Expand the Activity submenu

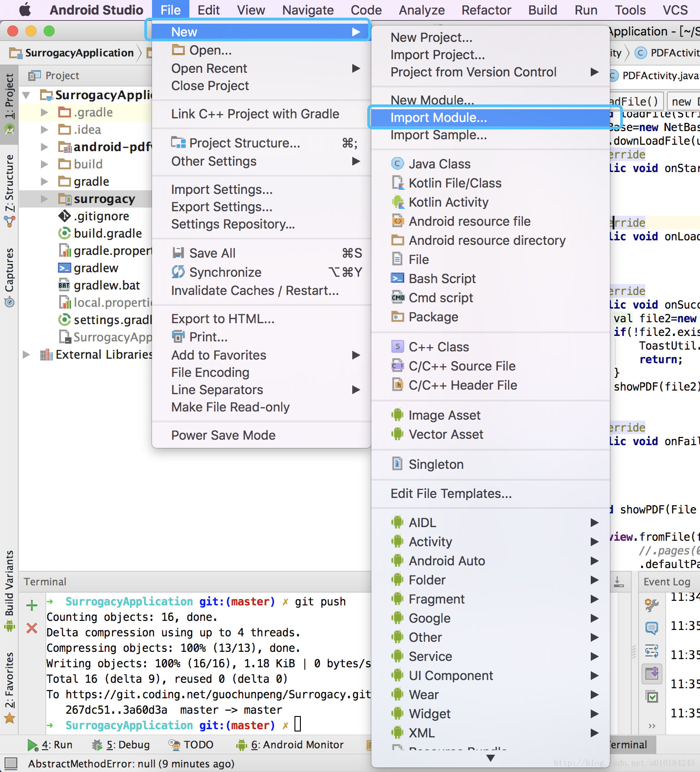[491, 542]
